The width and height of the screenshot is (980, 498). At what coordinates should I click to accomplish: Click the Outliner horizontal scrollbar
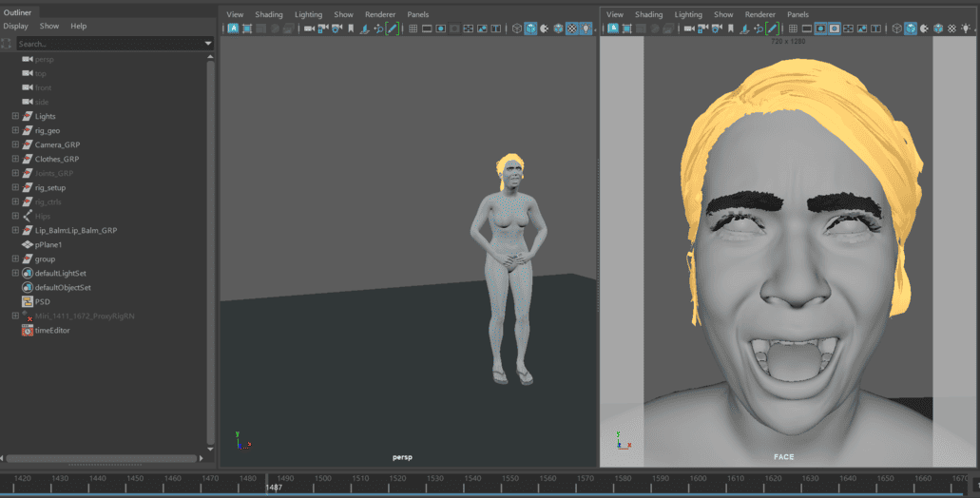[102, 459]
